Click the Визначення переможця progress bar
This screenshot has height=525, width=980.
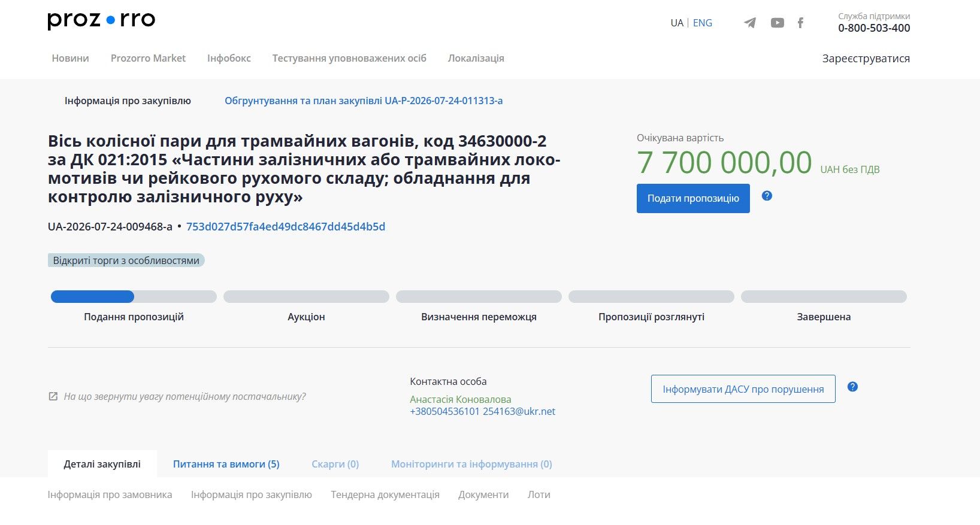click(479, 296)
